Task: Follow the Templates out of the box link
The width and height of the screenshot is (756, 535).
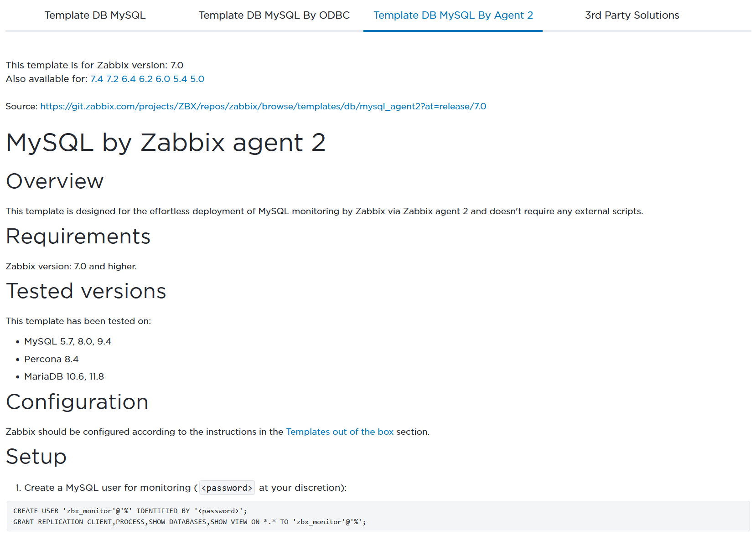Action: pos(339,432)
